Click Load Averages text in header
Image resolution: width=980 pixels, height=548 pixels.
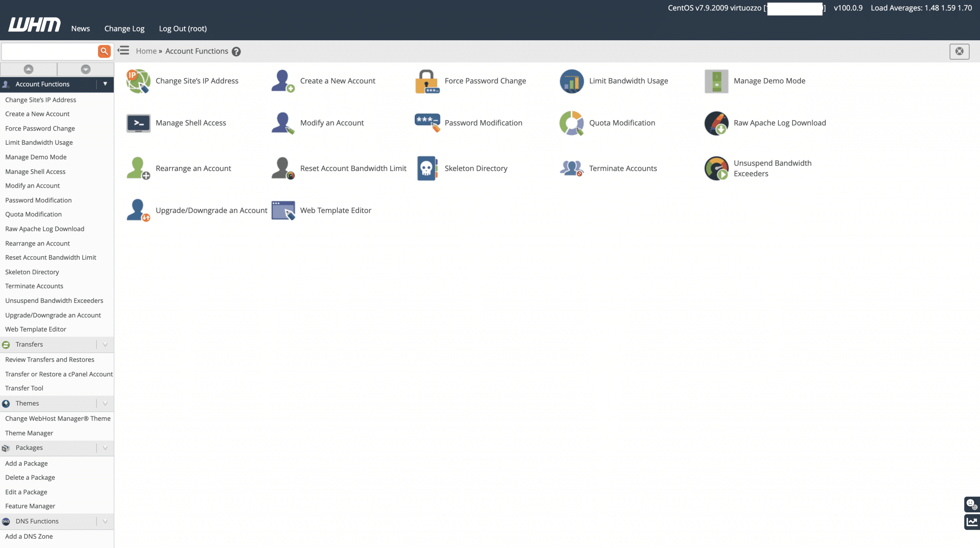tap(921, 8)
